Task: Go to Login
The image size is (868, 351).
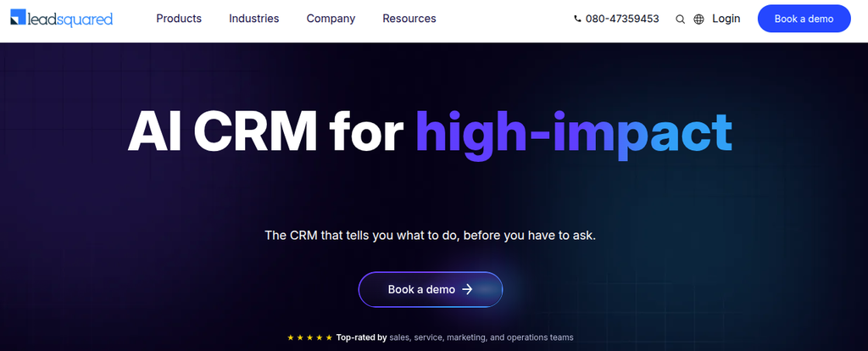Action: pyautogui.click(x=726, y=19)
